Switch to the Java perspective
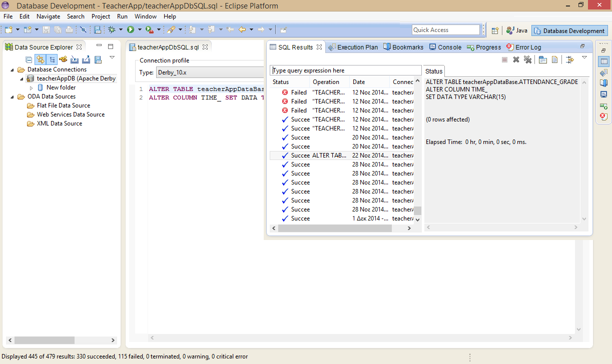 (517, 30)
